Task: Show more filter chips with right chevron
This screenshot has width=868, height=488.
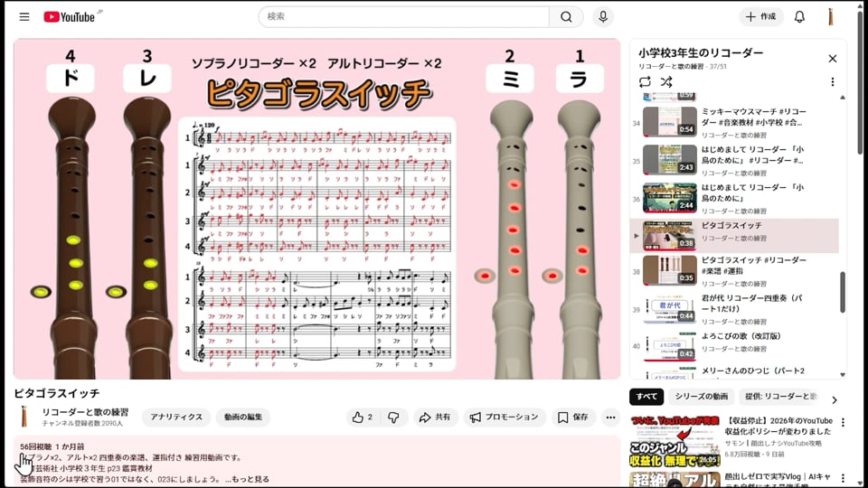Action: pos(835,399)
